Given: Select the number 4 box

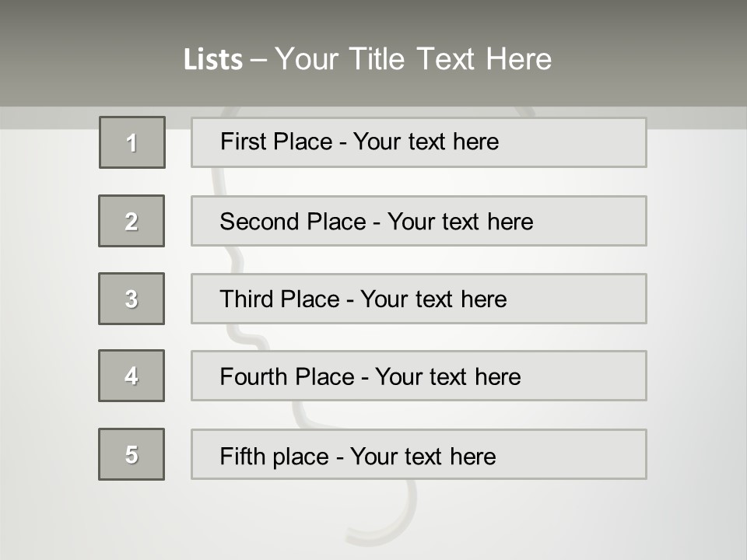Looking at the screenshot, I should [x=132, y=376].
